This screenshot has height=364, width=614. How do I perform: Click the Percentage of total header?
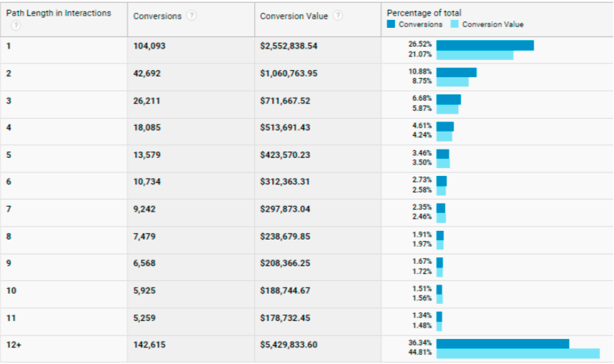[424, 13]
